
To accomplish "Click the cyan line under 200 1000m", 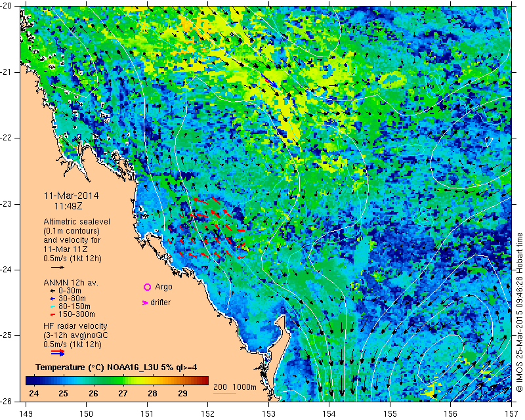I will pyautogui.click(x=224, y=393).
